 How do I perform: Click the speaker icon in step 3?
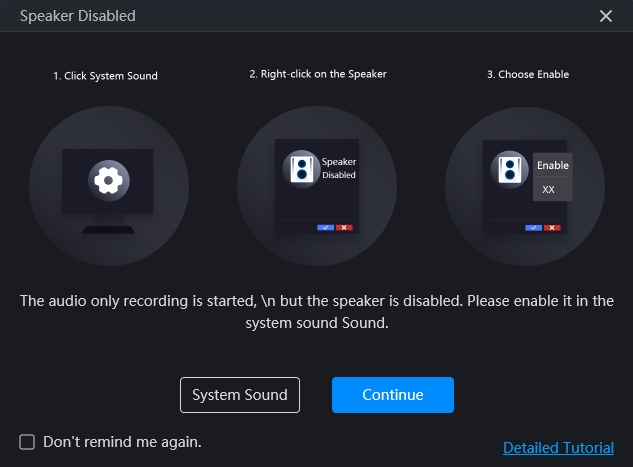tap(509, 170)
